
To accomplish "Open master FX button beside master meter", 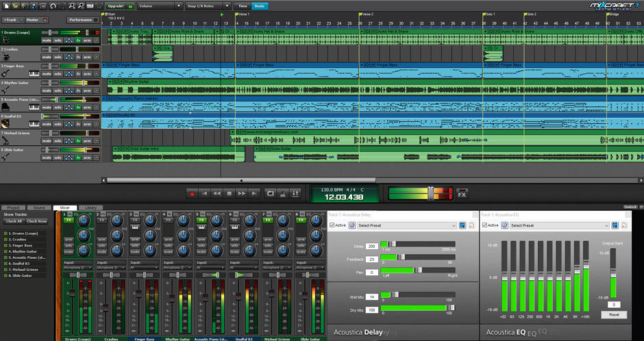I will [462, 194].
